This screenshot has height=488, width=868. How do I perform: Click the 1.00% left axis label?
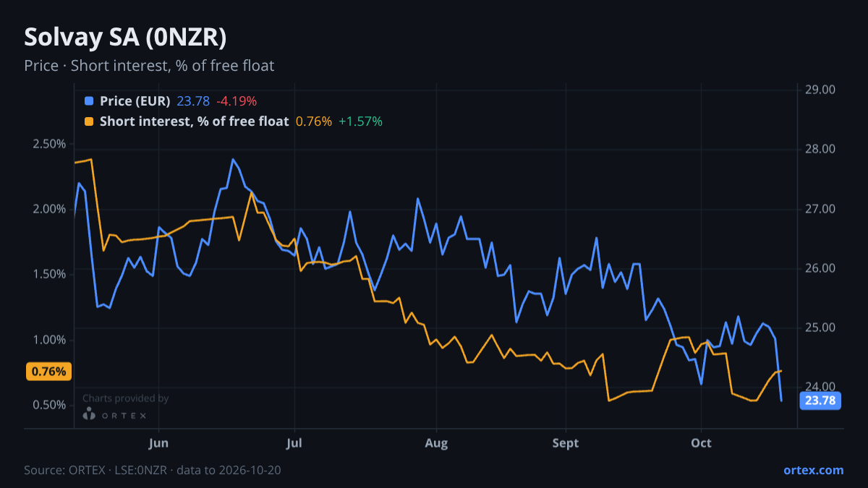(x=49, y=340)
